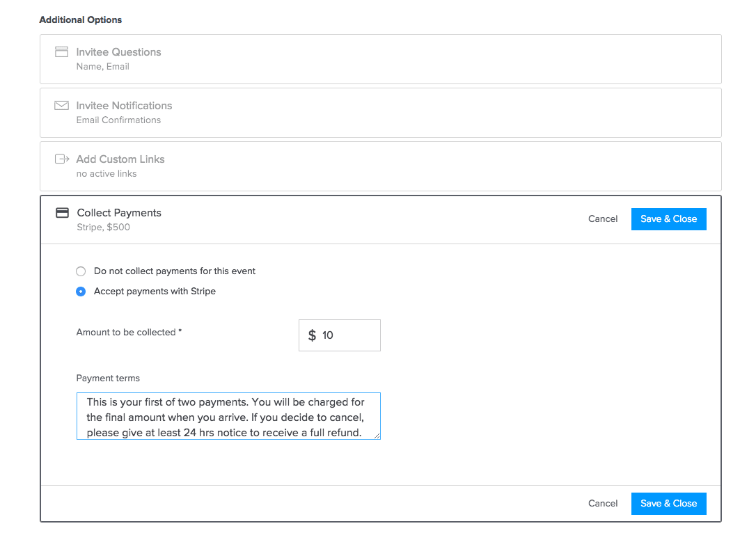
Task: Click the bottom Cancel link
Action: (603, 503)
